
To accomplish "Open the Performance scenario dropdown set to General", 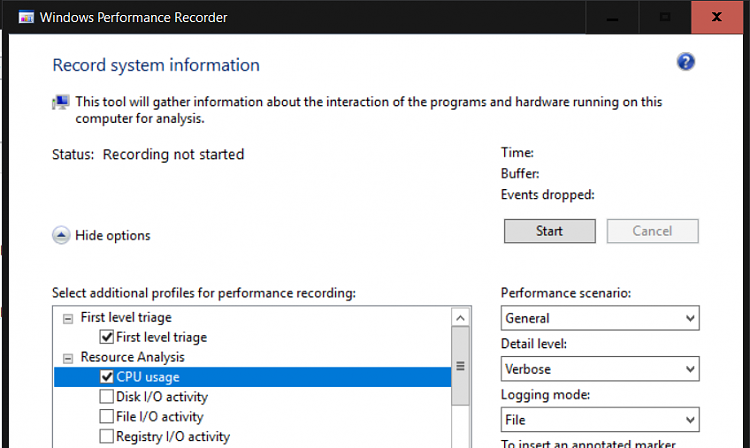I will pos(600,318).
